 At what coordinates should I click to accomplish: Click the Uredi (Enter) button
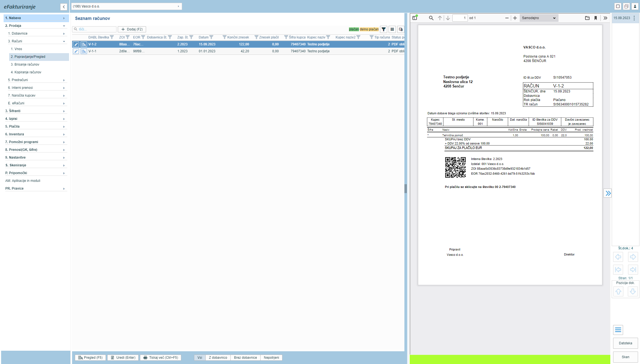[123, 358]
